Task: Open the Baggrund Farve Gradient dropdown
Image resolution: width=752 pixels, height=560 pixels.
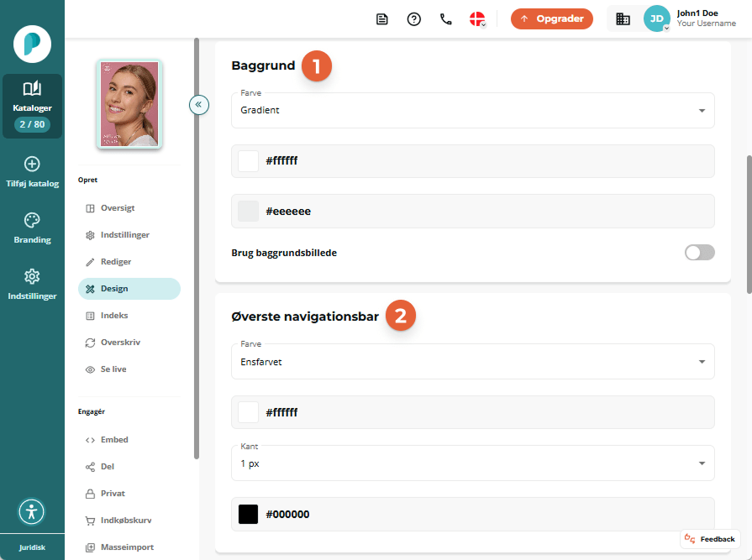Action: click(x=473, y=110)
